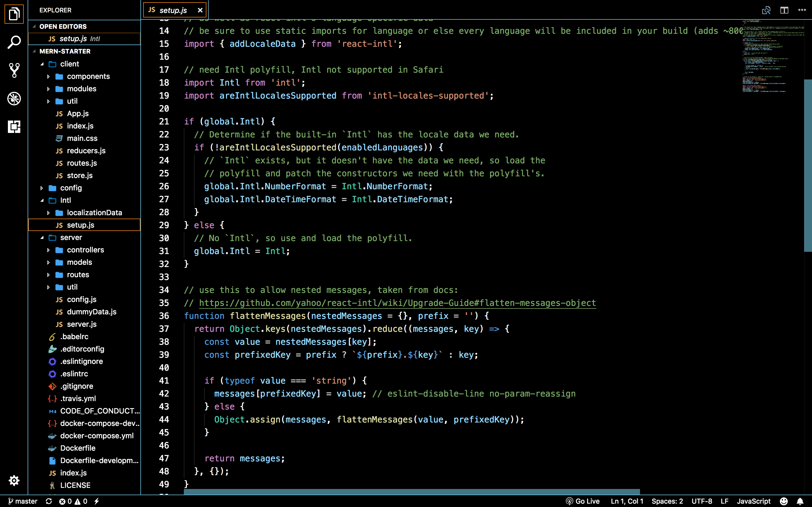This screenshot has width=812, height=507.
Task: Open the react-intl GitHub wiki link
Action: point(397,303)
